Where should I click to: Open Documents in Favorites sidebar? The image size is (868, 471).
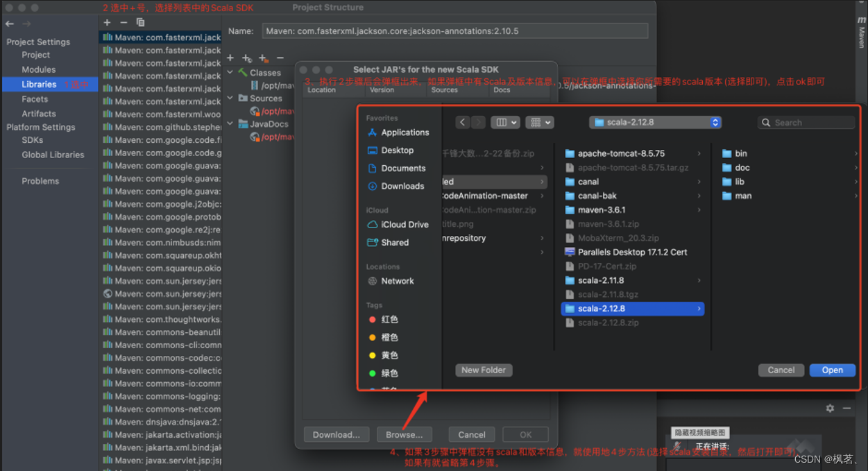[396, 169]
